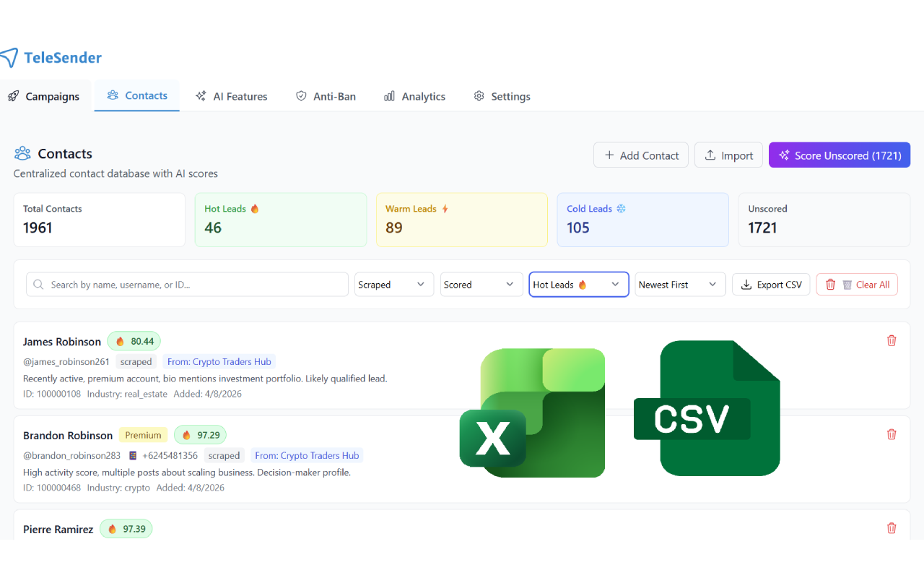The height and width of the screenshot is (578, 924).
Task: Focus the search by name input field
Action: pos(195,285)
